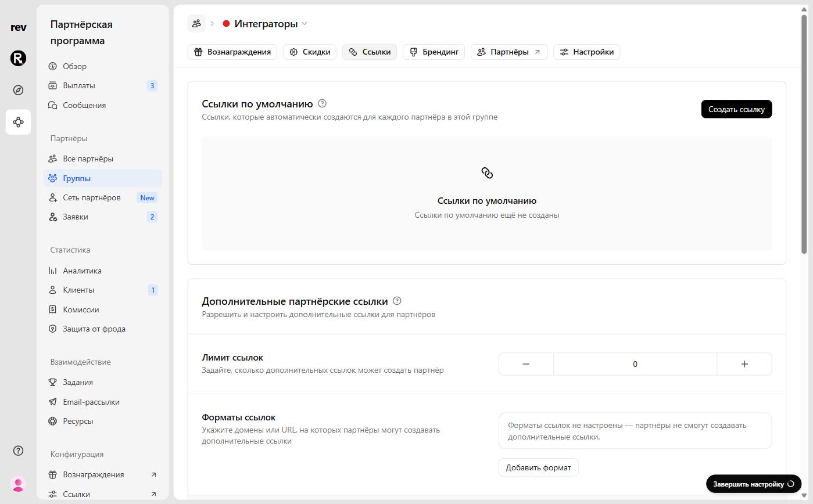
Task: Switch to the Вознаграждения tab
Action: (232, 52)
